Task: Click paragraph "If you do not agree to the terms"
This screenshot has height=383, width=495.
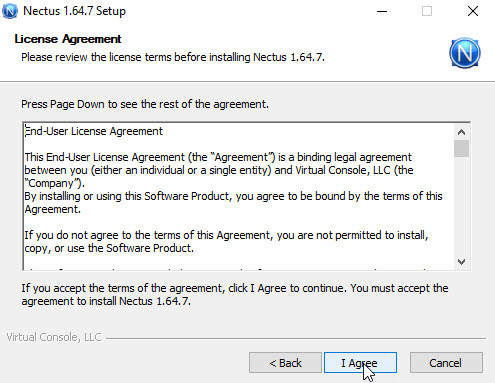Action: pos(226,242)
